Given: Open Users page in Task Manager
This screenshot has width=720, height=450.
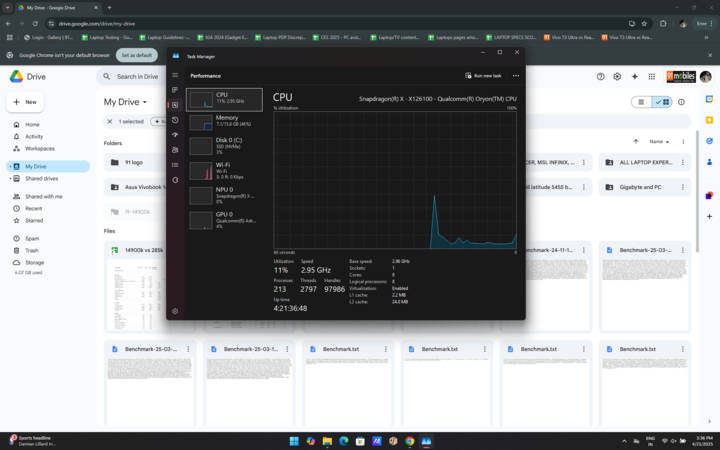Looking at the screenshot, I should pos(175,150).
